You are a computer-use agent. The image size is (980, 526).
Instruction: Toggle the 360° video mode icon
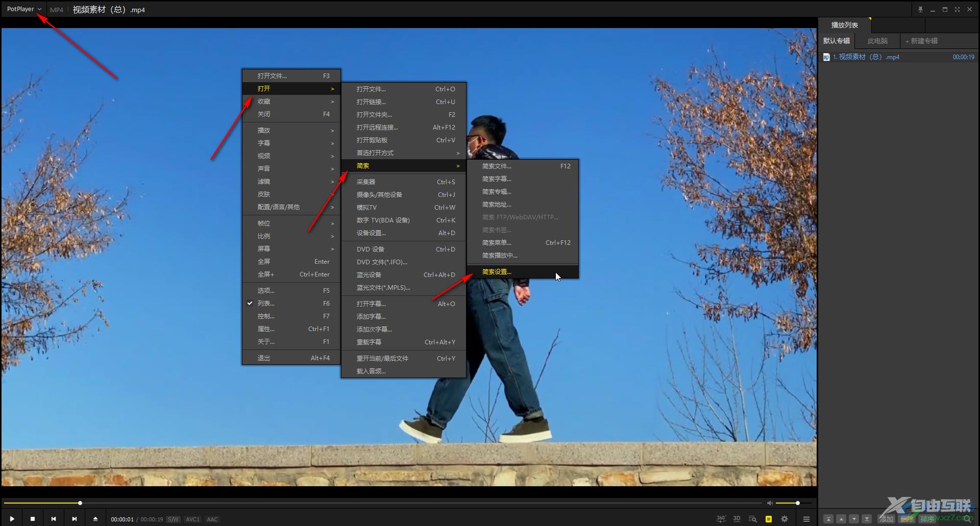coord(721,519)
